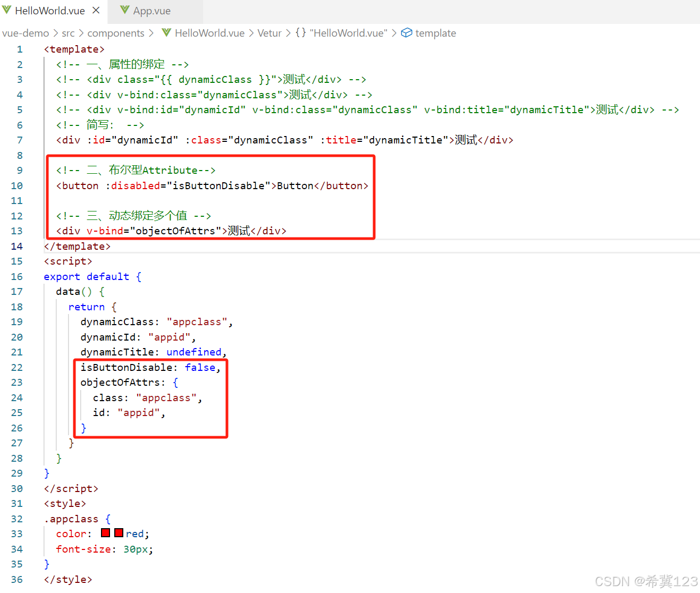
Task: Select components in the breadcrumb path
Action: coord(116,33)
